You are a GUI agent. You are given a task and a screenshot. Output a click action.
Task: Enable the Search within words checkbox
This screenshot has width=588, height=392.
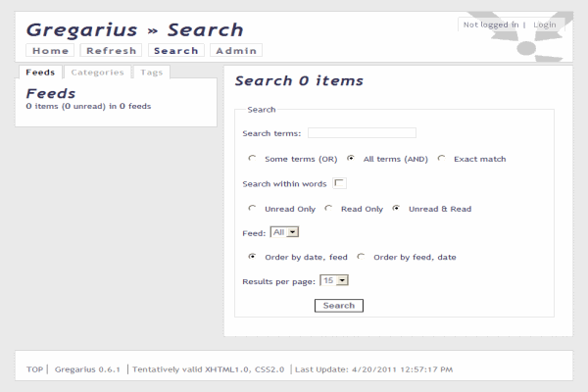coord(339,183)
